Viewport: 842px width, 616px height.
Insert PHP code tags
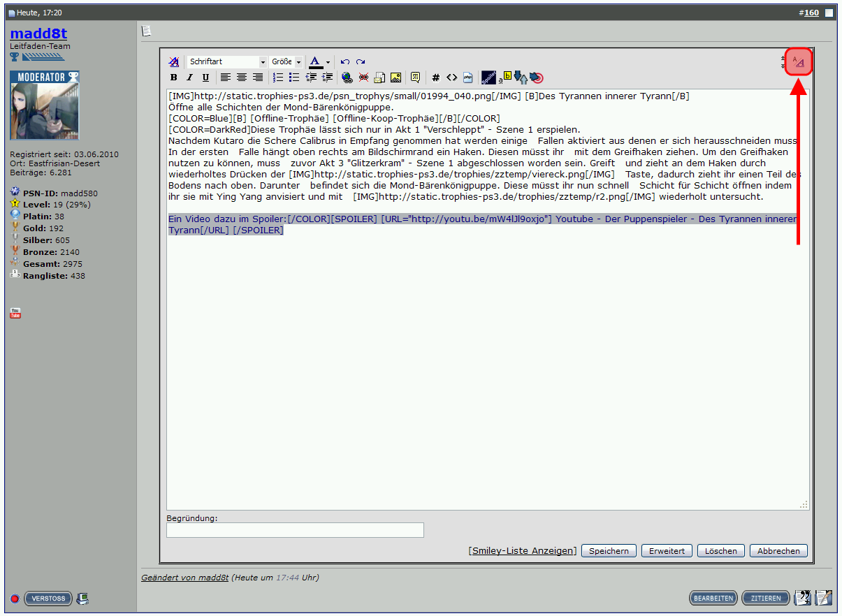click(x=467, y=78)
